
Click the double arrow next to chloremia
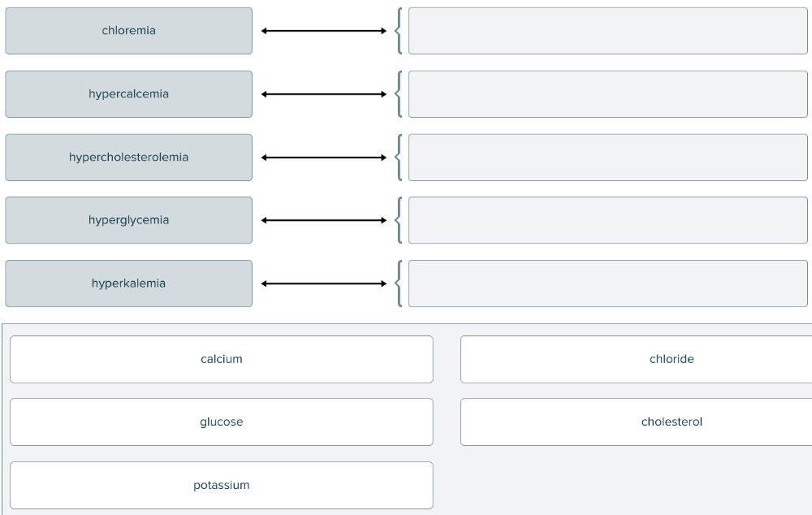point(324,31)
